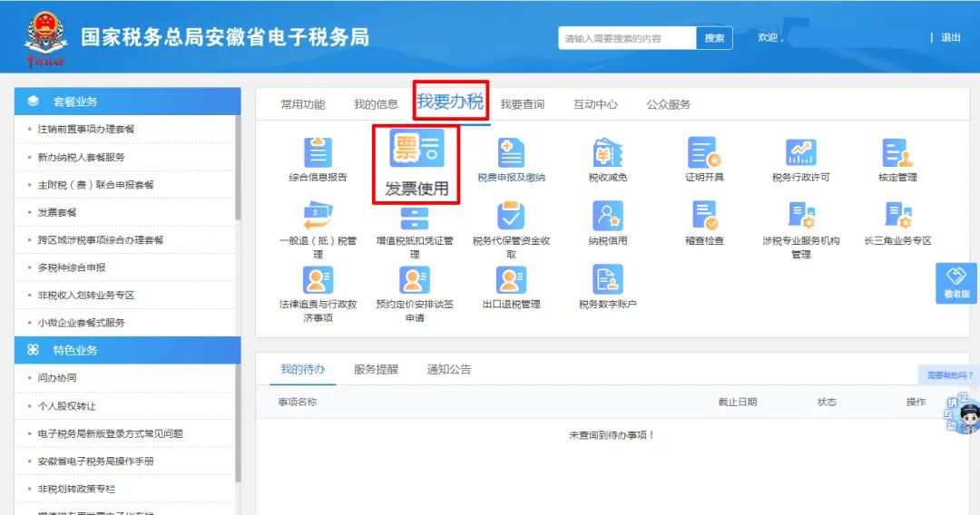Viewport: 980px width, 515px height.
Task: Click the 套餐业务 stack icon
Action: (34, 102)
